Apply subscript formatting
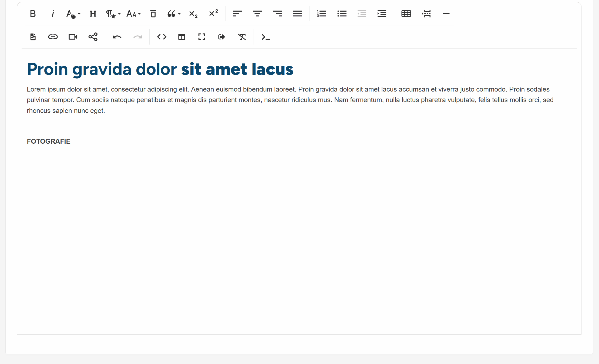599x364 pixels. 193,14
